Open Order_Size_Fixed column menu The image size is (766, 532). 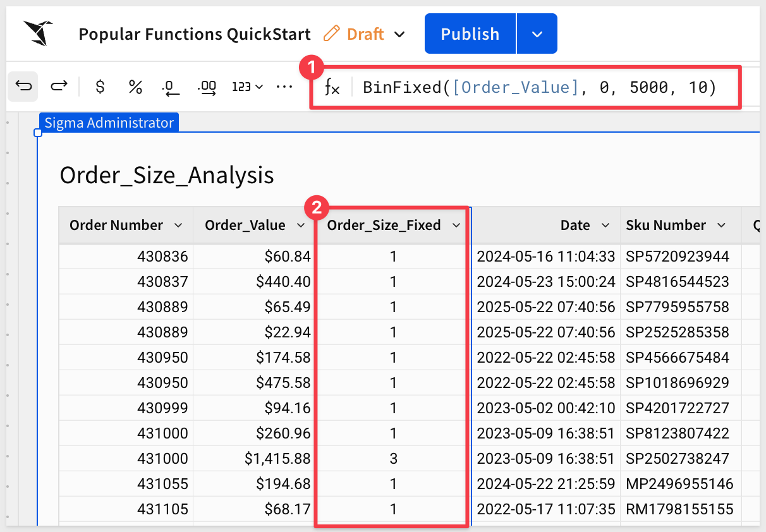click(456, 226)
